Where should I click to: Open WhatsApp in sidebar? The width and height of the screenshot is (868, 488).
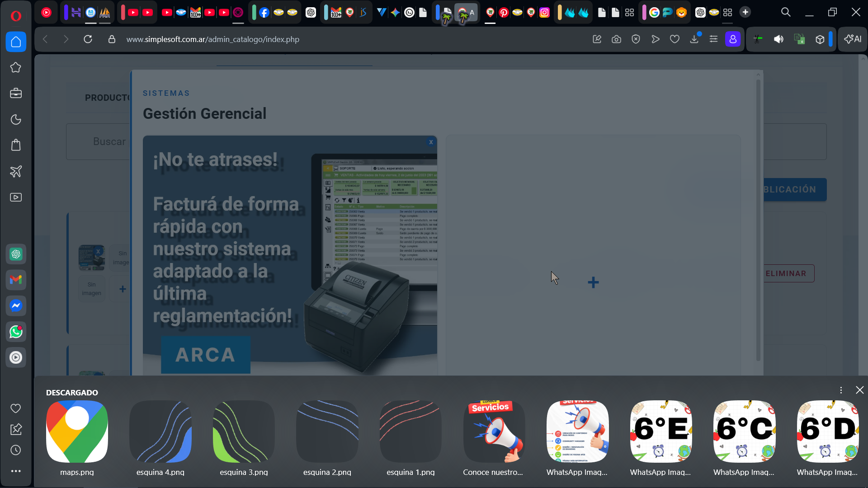point(16,332)
